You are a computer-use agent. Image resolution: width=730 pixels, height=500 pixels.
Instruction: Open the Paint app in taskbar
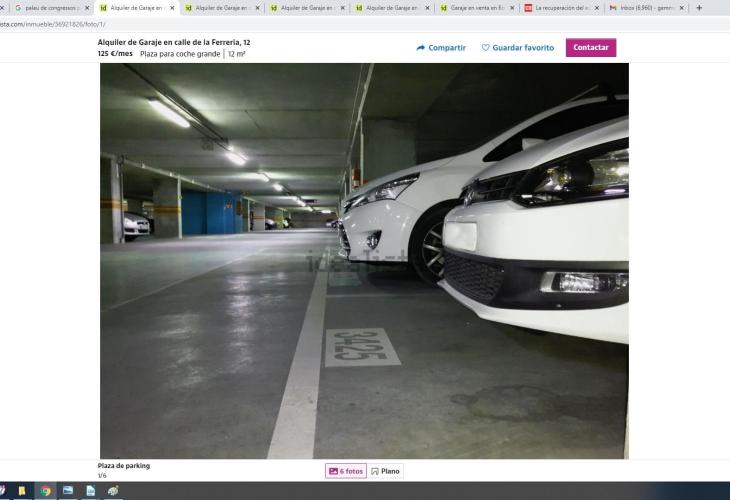(113, 491)
